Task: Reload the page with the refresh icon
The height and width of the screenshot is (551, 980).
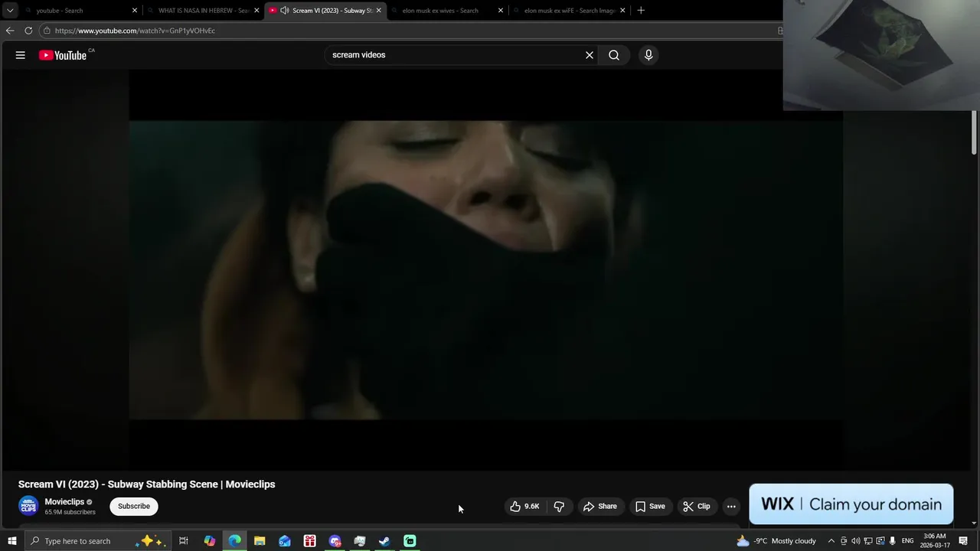Action: [x=28, y=31]
